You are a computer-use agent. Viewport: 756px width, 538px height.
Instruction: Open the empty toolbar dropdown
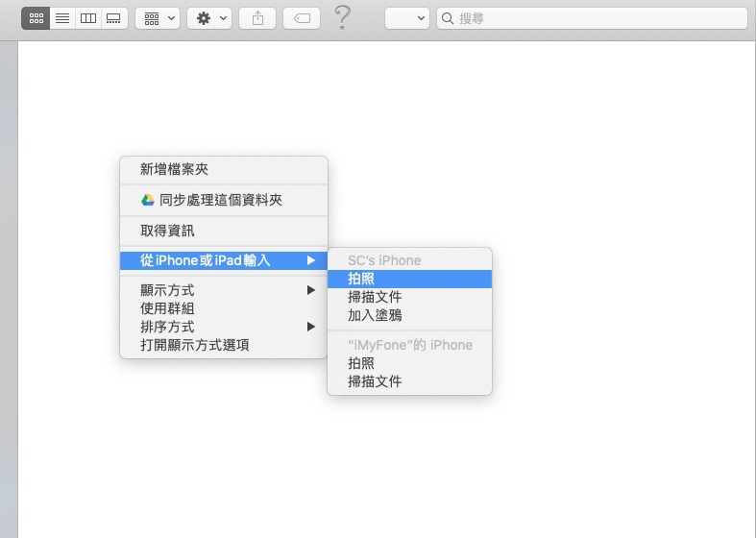pyautogui.click(x=407, y=18)
